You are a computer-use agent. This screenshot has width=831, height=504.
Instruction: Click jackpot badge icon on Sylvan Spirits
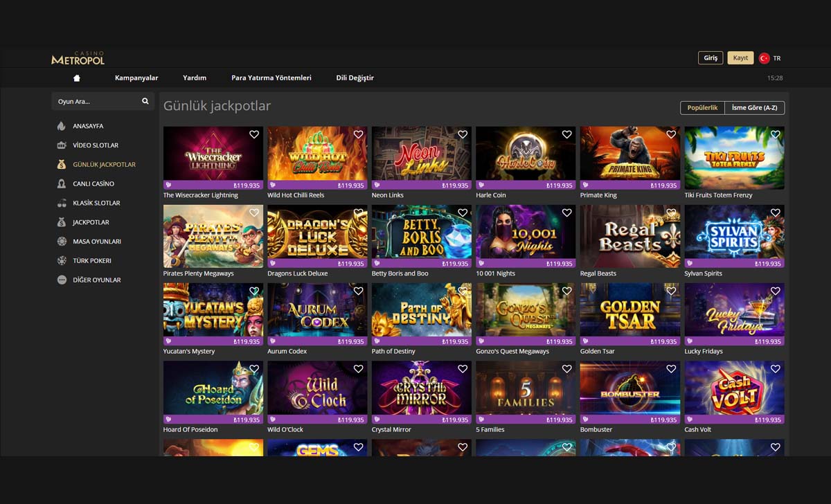click(689, 264)
